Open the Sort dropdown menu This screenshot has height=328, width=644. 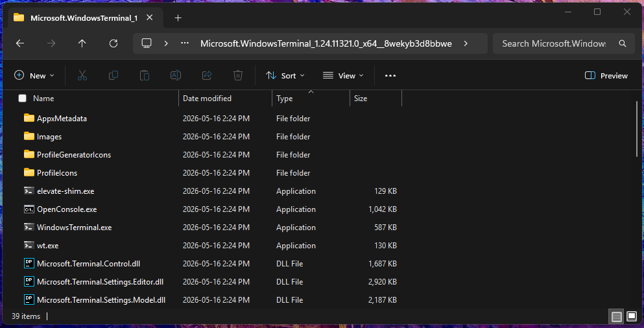tap(285, 76)
